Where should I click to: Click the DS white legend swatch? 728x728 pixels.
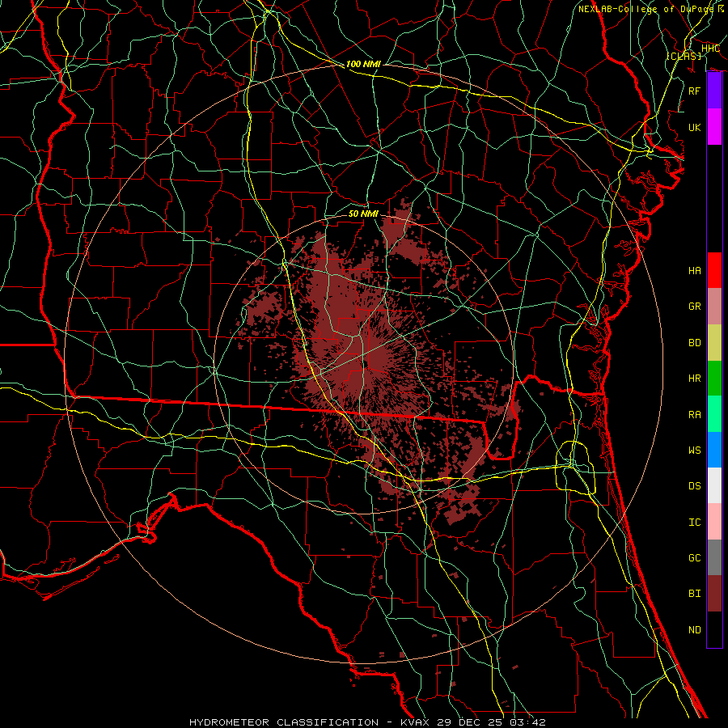click(x=714, y=485)
